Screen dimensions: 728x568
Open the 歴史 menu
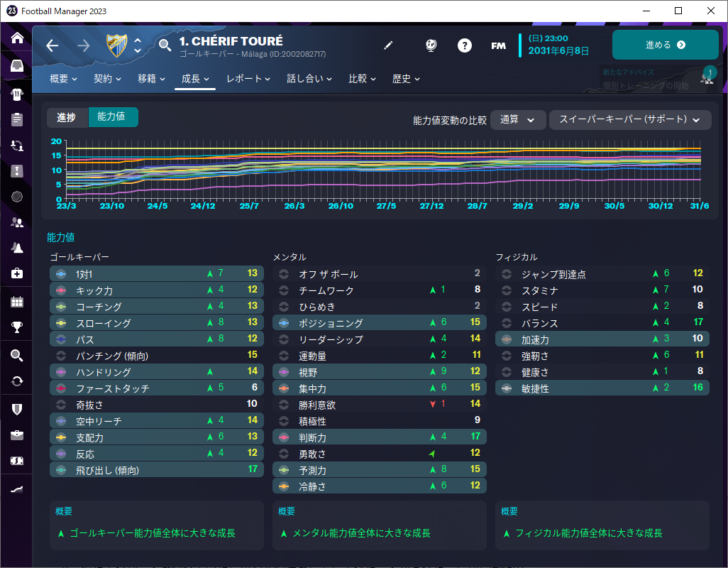407,79
